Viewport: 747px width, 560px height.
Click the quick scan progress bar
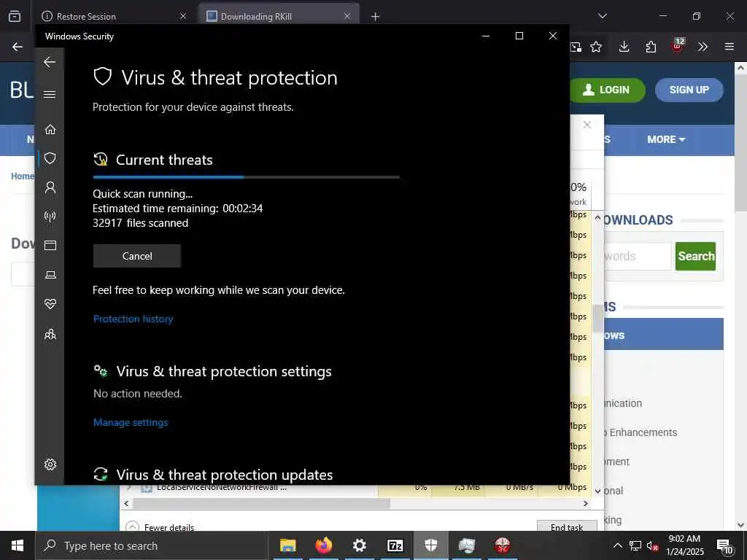(247, 177)
